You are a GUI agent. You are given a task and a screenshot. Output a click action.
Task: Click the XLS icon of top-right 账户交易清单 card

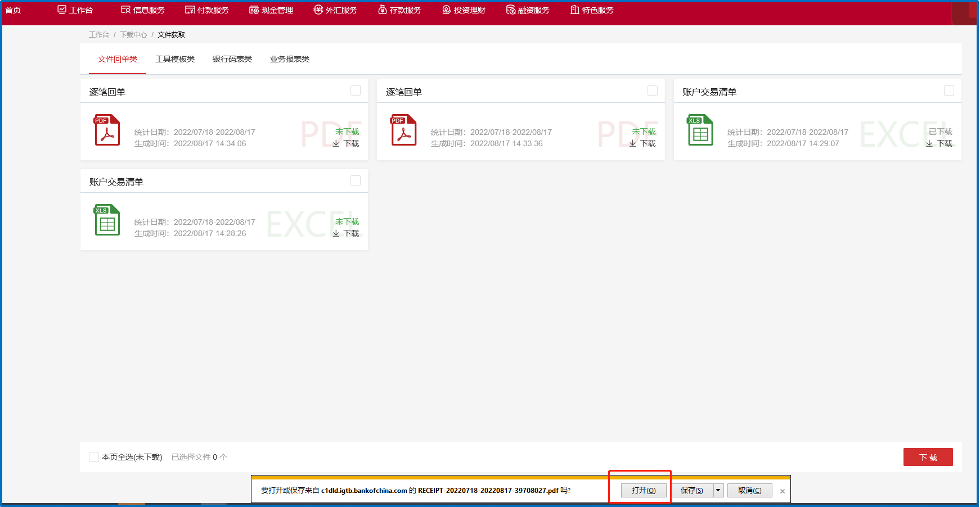[x=700, y=130]
